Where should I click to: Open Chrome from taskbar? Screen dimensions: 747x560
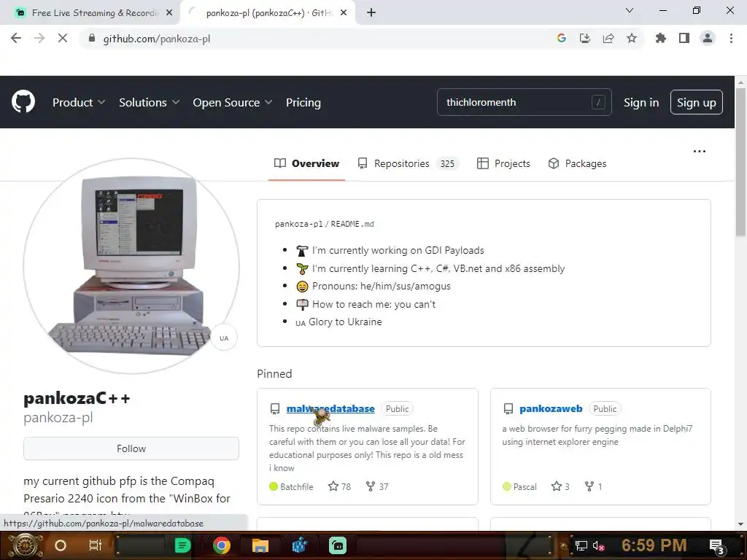pos(222,545)
